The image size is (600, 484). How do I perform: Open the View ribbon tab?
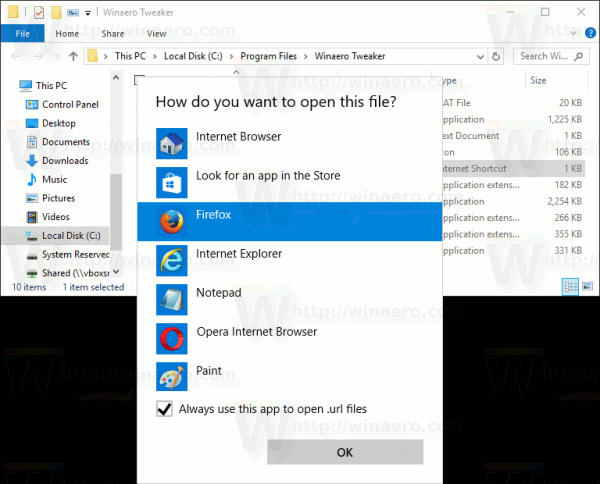(157, 34)
